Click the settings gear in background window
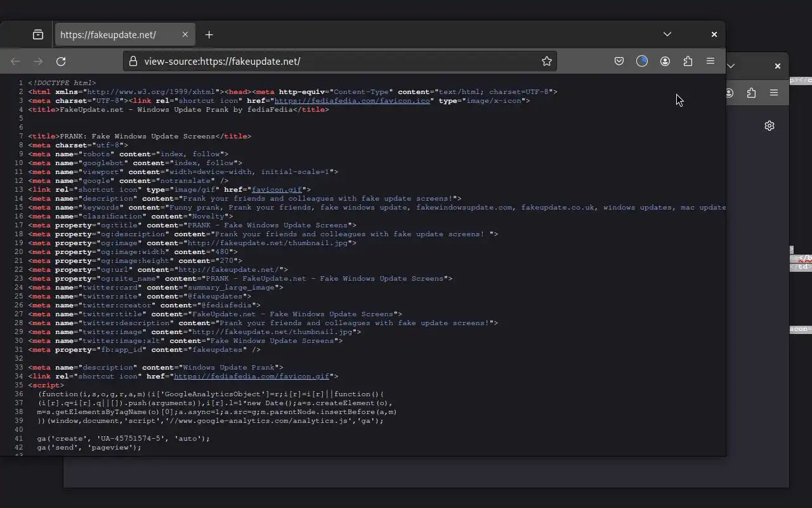812x508 pixels. 769,126
